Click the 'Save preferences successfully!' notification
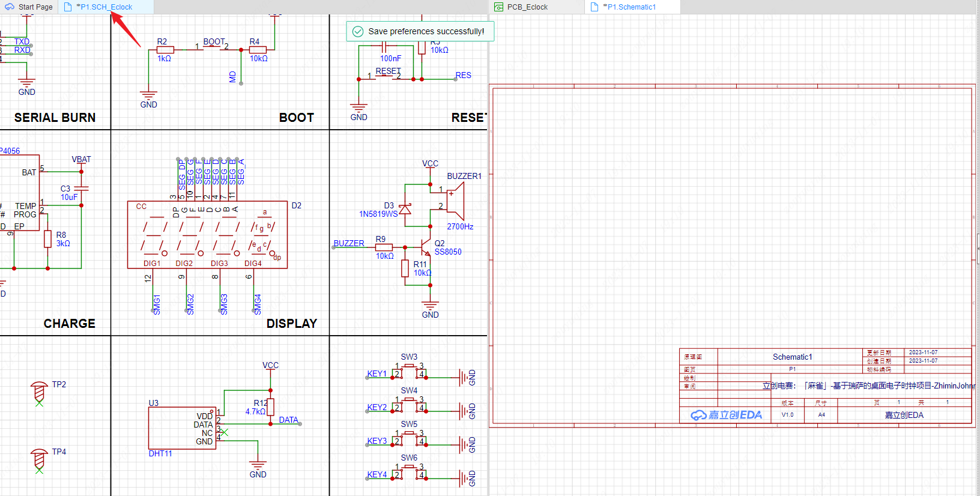Viewport: 980px width, 496px height. (420, 31)
